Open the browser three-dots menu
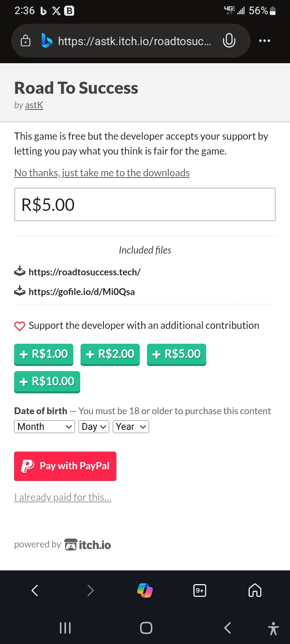 [x=264, y=41]
